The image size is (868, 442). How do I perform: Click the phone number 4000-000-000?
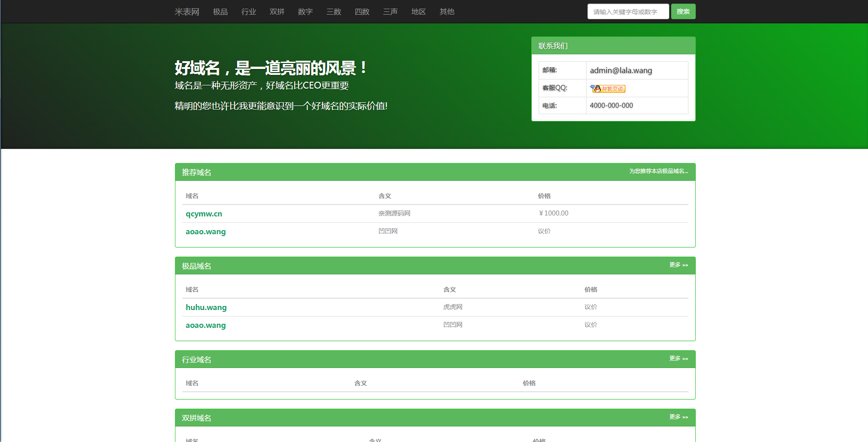611,105
